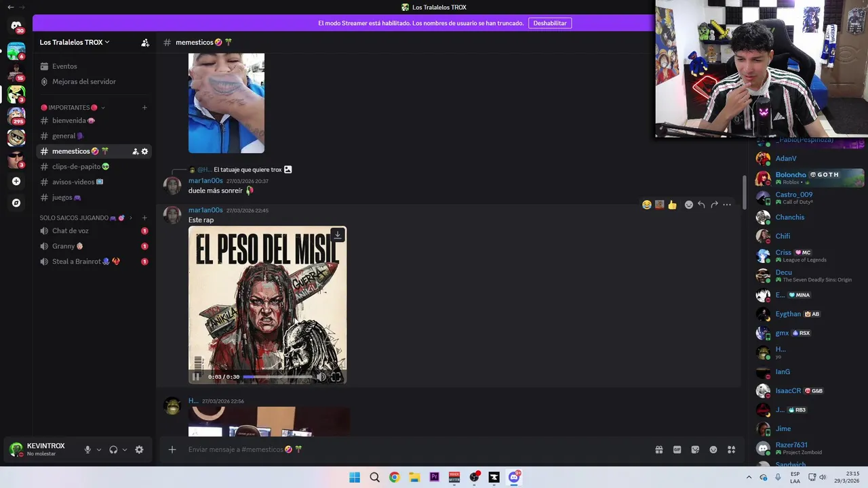Image resolution: width=868 pixels, height=488 pixels.
Task: Jump to replied message 'El tatuaje que quiere trox'
Action: click(248, 169)
